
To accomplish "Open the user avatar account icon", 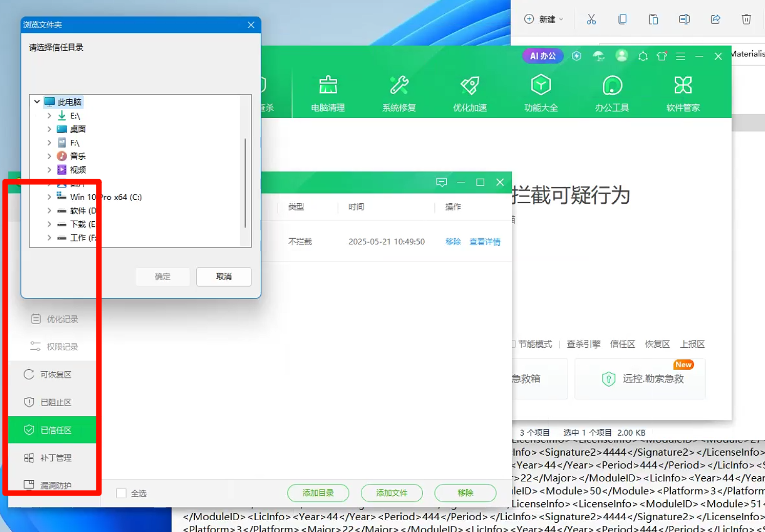I will click(622, 56).
